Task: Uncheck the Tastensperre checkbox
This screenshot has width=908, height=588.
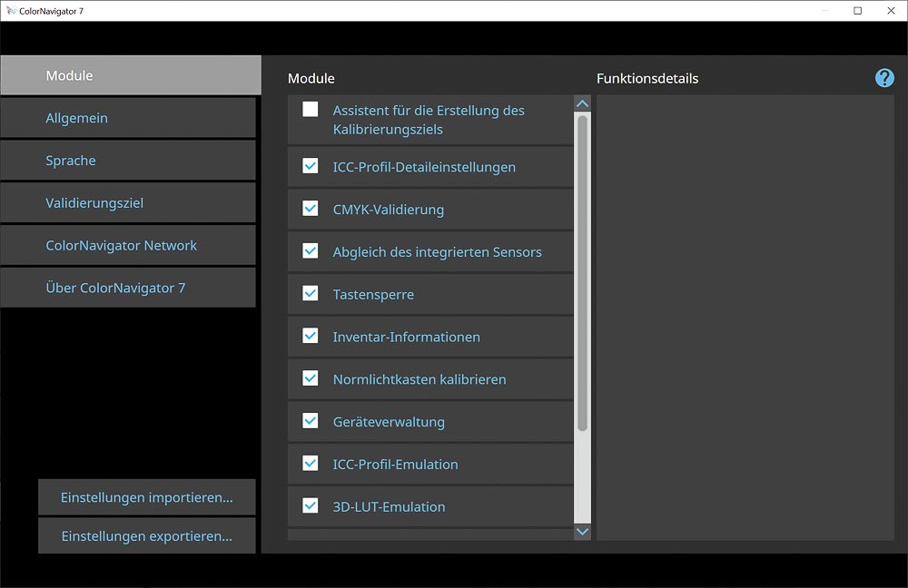Action: pyautogui.click(x=311, y=293)
